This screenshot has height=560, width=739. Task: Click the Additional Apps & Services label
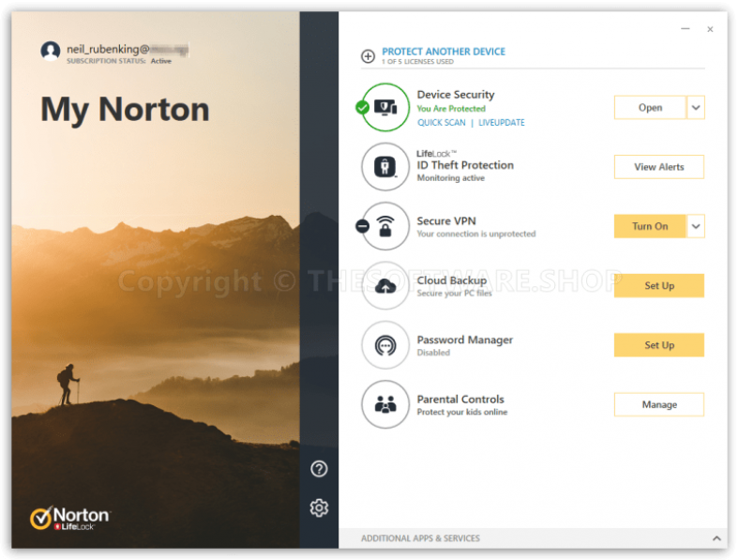pyautogui.click(x=420, y=538)
